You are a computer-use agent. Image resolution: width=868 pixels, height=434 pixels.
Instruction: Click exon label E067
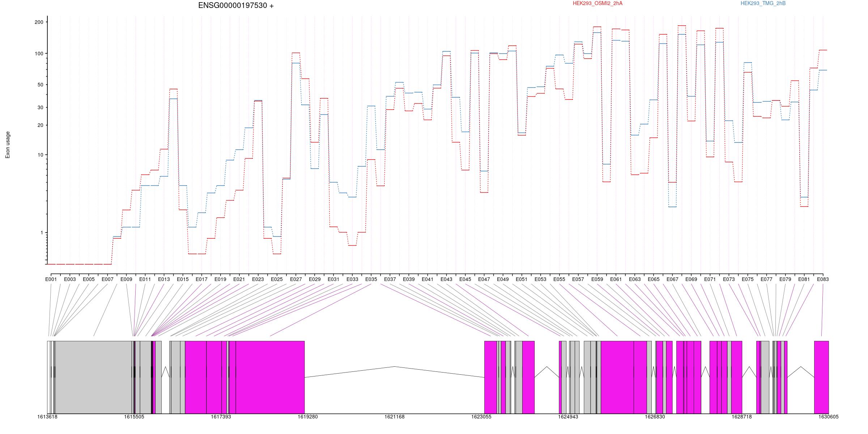pyautogui.click(x=672, y=279)
